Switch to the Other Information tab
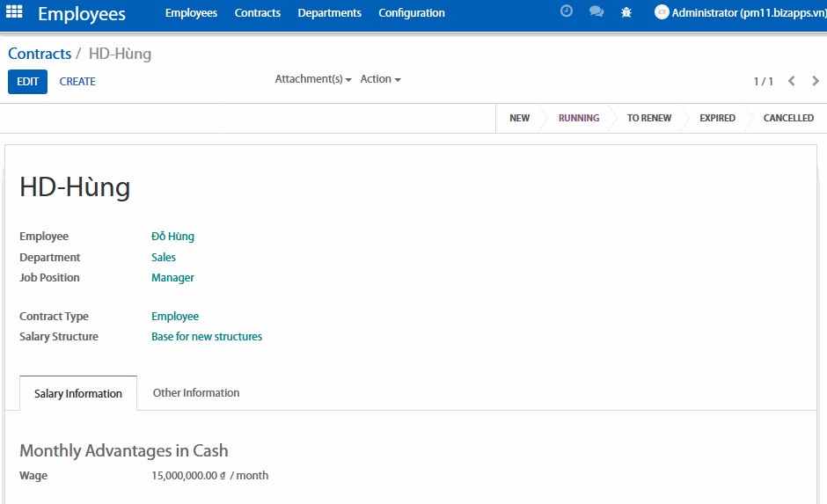Viewport: 827px width, 504px height. [196, 393]
